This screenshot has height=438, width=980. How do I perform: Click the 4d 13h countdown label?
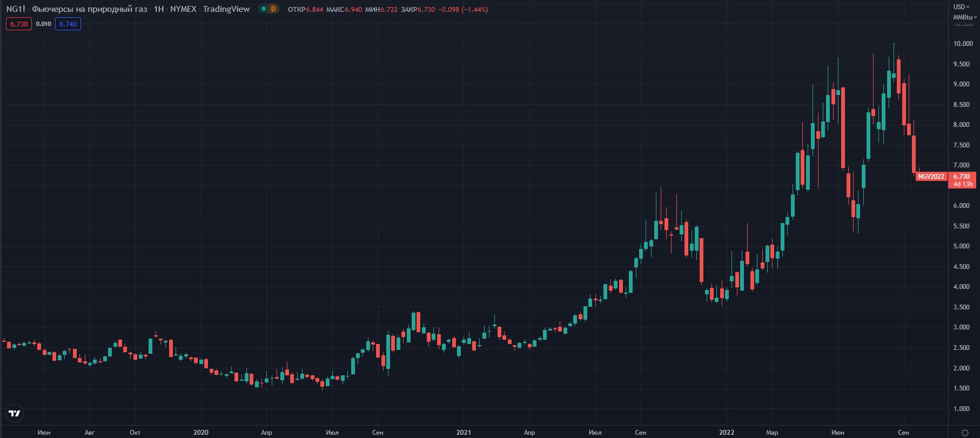(963, 184)
